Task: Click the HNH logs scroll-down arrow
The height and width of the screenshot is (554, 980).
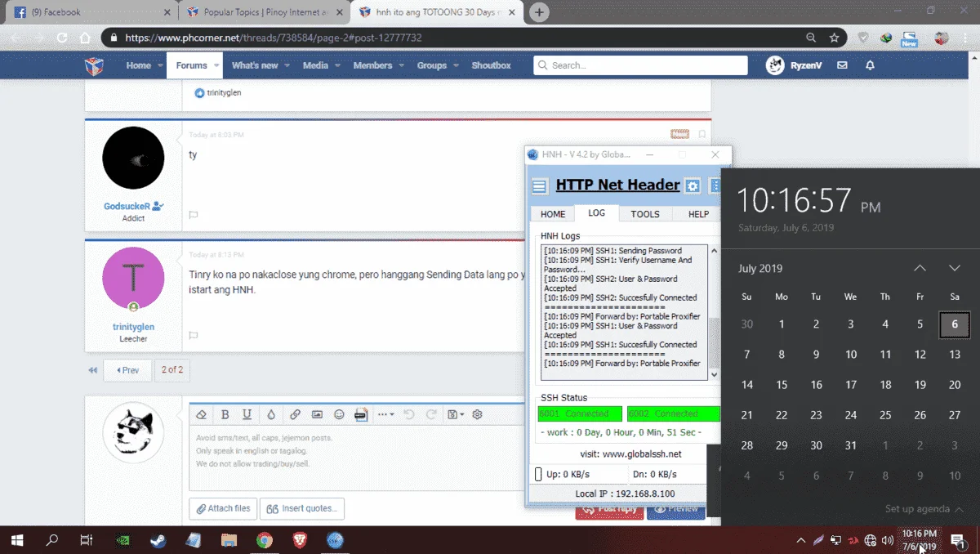Action: (715, 374)
